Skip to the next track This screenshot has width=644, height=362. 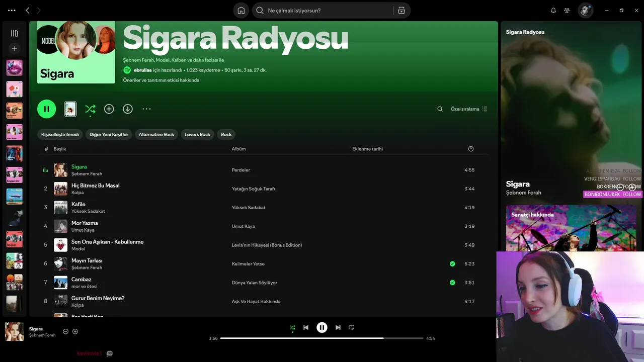[338, 327]
